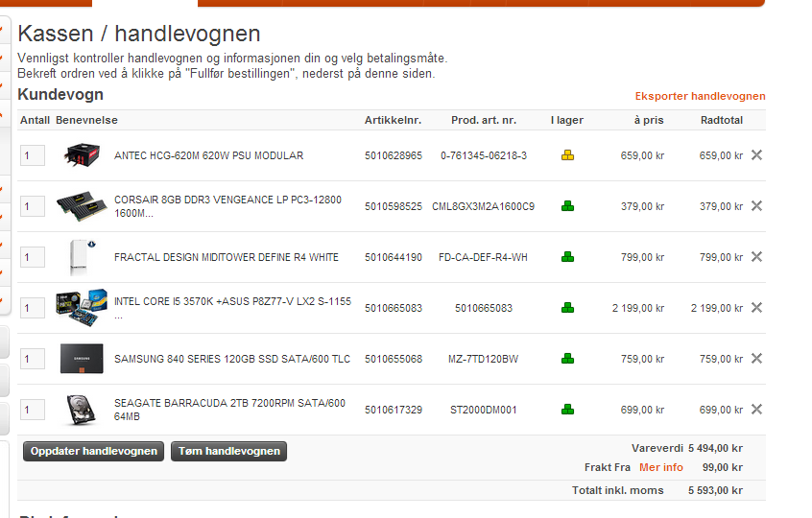Click Benevnelse column header
Image resolution: width=812 pixels, height=518 pixels.
pos(86,120)
